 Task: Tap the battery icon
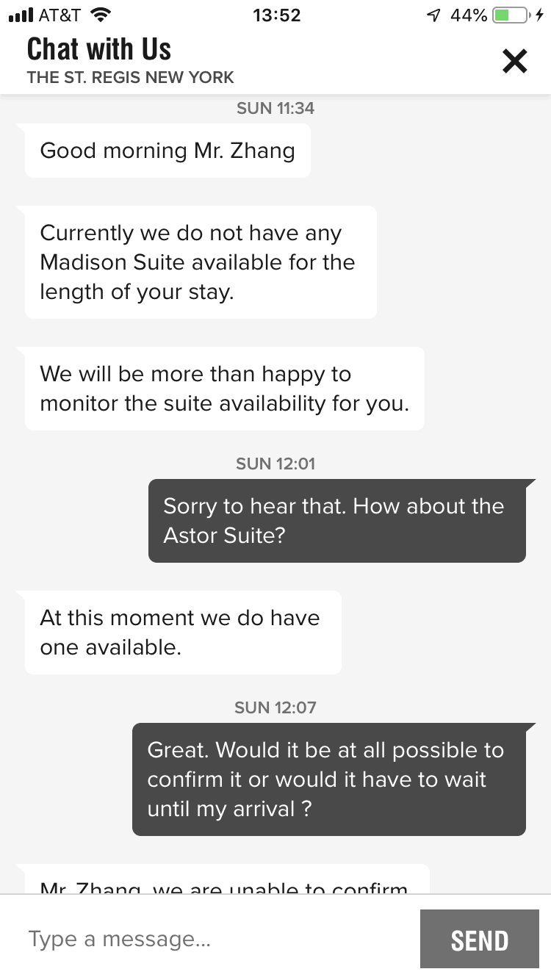pyautogui.click(x=511, y=15)
